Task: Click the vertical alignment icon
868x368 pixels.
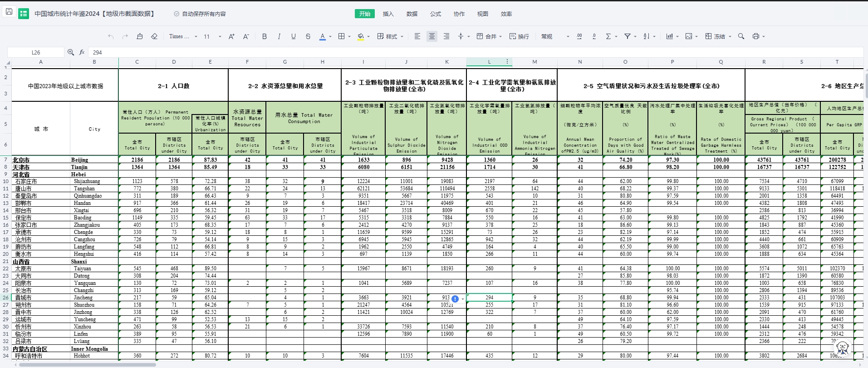Action: (x=461, y=36)
